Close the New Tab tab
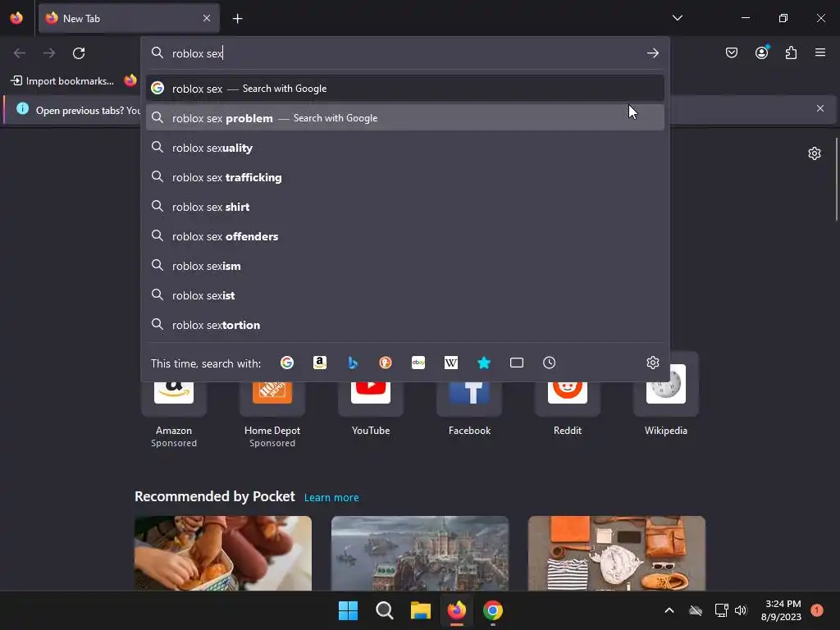This screenshot has width=840, height=630. 207,18
